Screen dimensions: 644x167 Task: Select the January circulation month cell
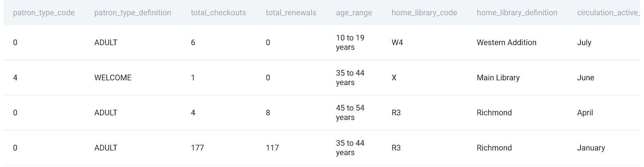tap(590, 148)
